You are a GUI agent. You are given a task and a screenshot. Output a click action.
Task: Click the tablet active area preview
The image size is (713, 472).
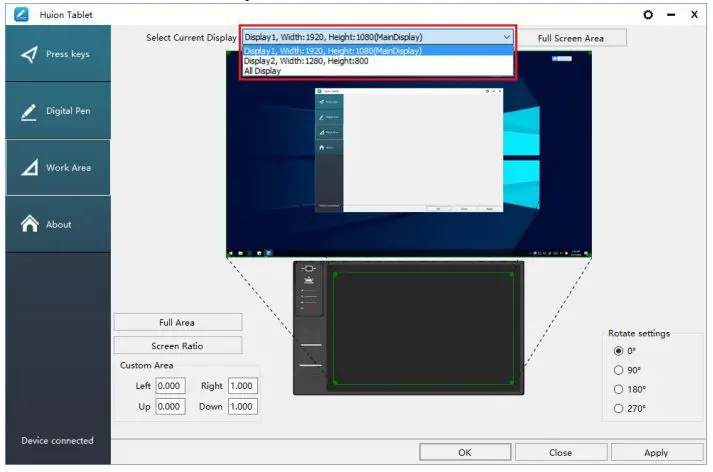point(423,328)
